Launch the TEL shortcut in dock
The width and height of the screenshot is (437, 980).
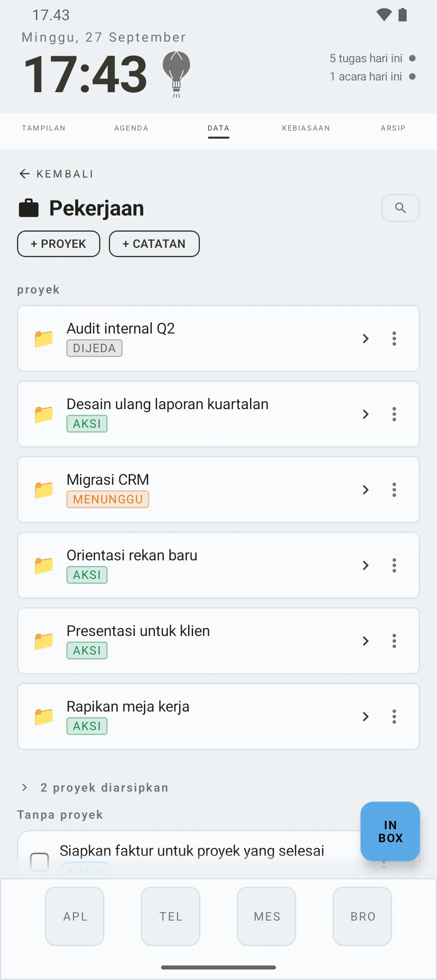171,916
